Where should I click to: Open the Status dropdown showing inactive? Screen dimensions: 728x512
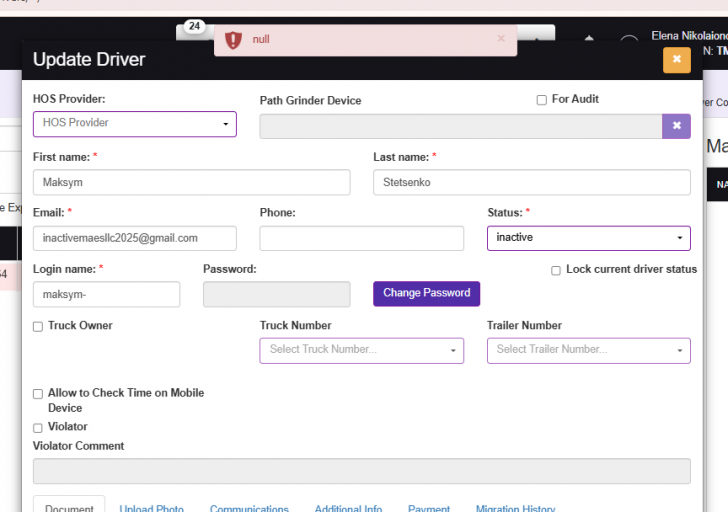[589, 238]
